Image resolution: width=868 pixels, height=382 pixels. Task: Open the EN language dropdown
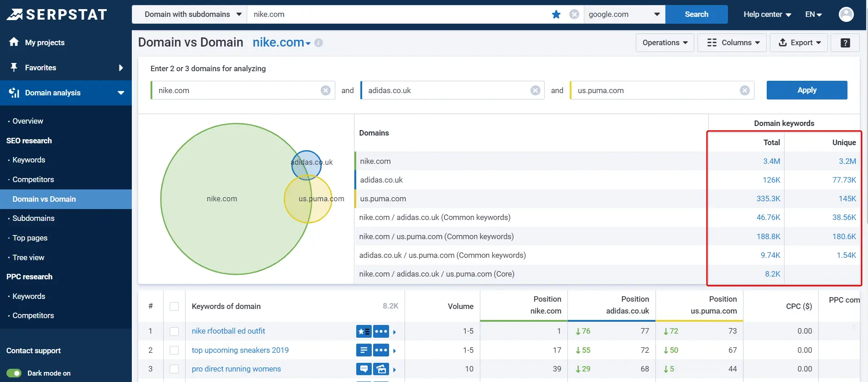(x=813, y=14)
